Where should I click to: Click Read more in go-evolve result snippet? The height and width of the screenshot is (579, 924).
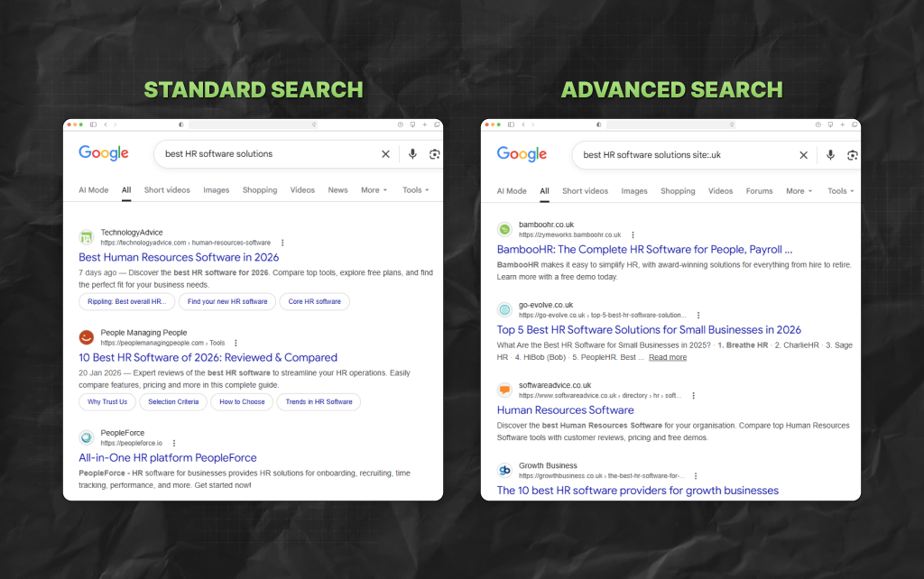click(668, 357)
